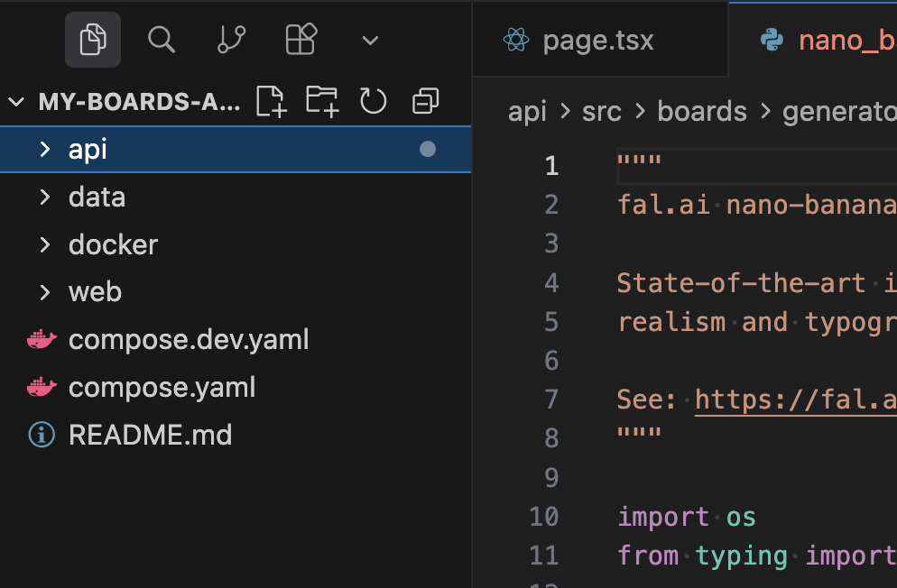Open the Extensions view icon
This screenshot has height=588, width=897.
(x=301, y=40)
